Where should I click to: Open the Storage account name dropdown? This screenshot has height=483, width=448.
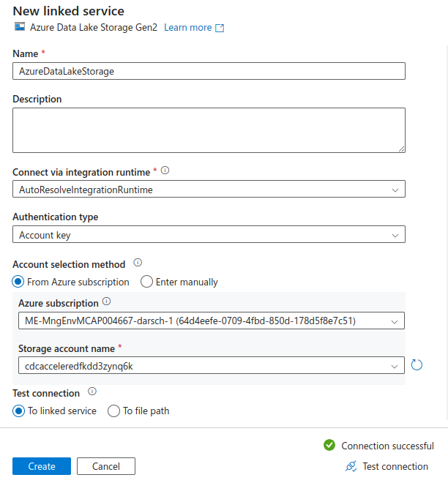(212, 365)
